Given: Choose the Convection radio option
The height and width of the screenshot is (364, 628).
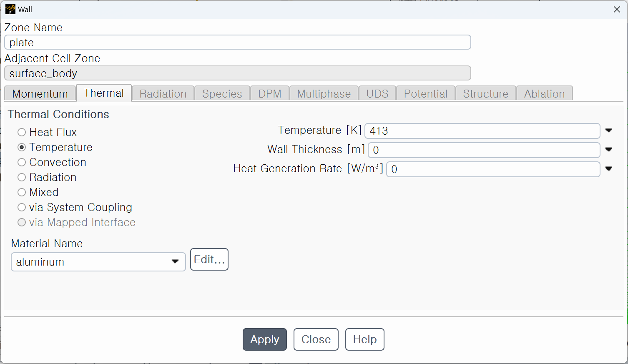Looking at the screenshot, I should pos(52,162).
